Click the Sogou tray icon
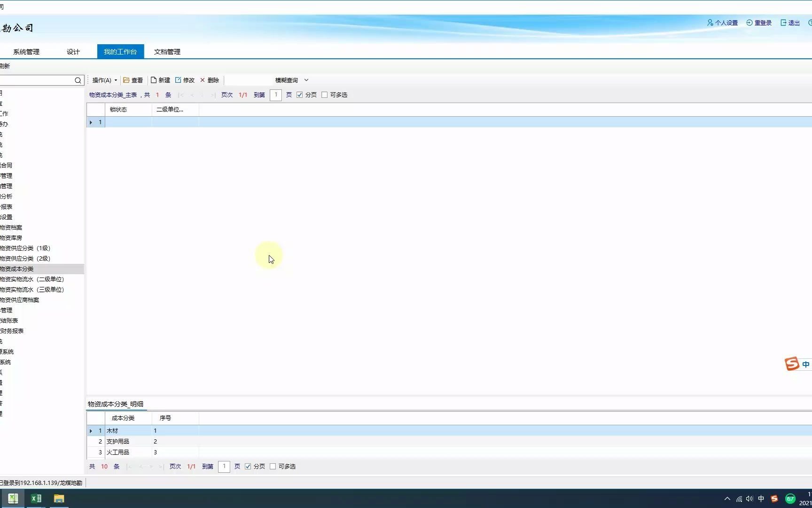Viewport: 812px width, 508px height. [x=774, y=499]
